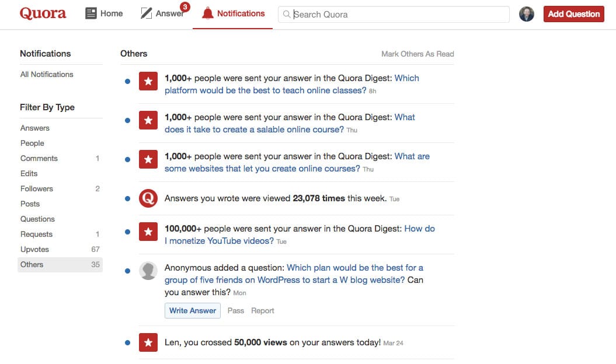Viewport: 616px width, 364px height.
Task: Click the star icon on the first Digest notification
Action: pyautogui.click(x=148, y=81)
